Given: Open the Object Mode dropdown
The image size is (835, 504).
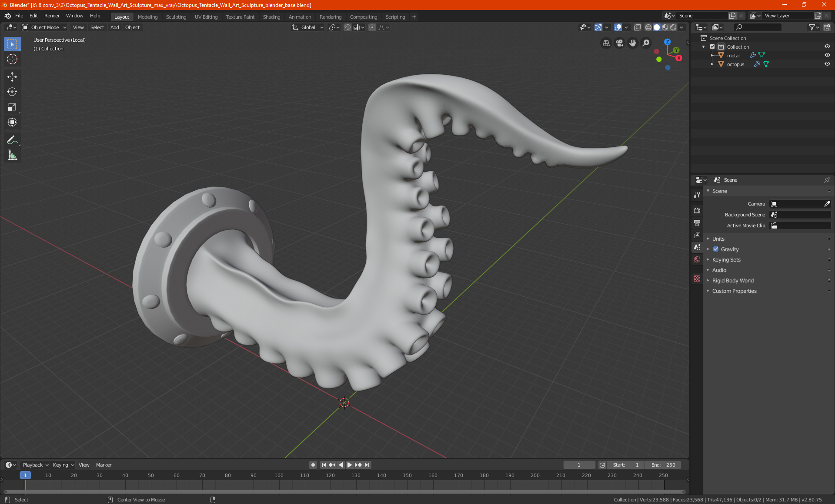Looking at the screenshot, I should 44,27.
